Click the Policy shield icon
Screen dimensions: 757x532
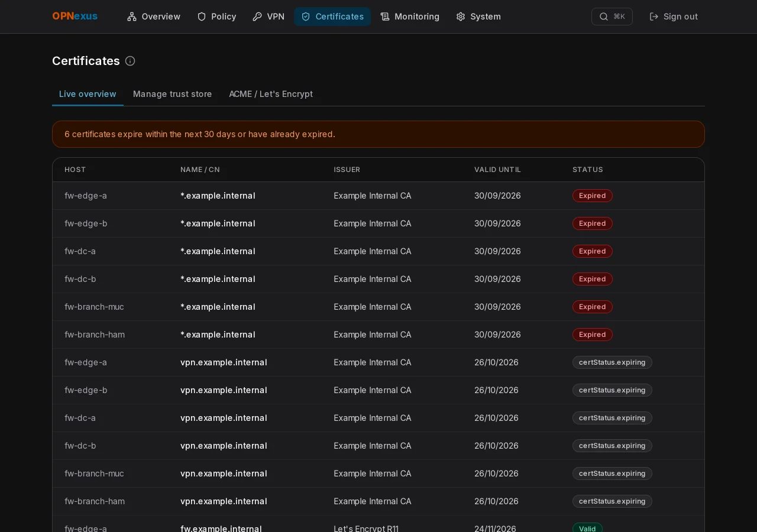(202, 17)
